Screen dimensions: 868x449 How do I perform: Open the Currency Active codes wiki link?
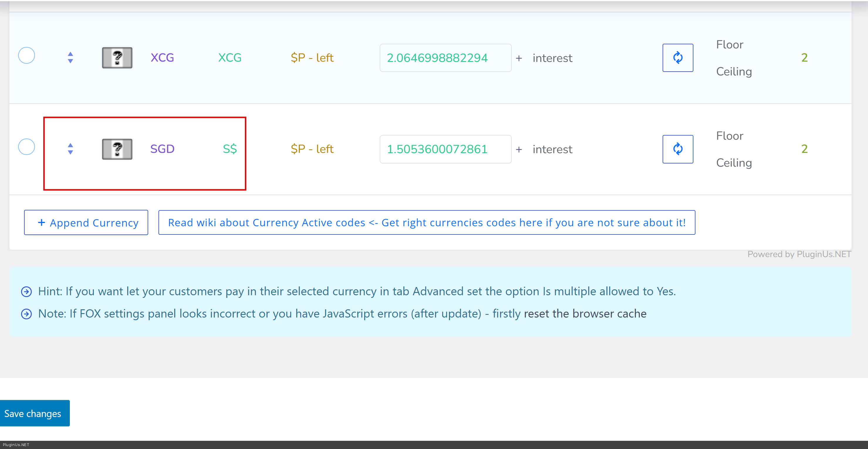tap(427, 222)
